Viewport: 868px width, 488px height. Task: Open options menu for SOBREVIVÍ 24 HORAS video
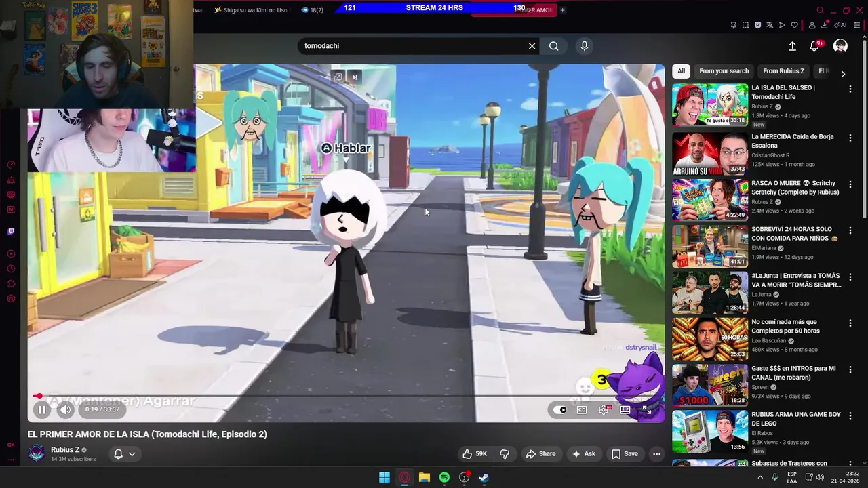850,230
